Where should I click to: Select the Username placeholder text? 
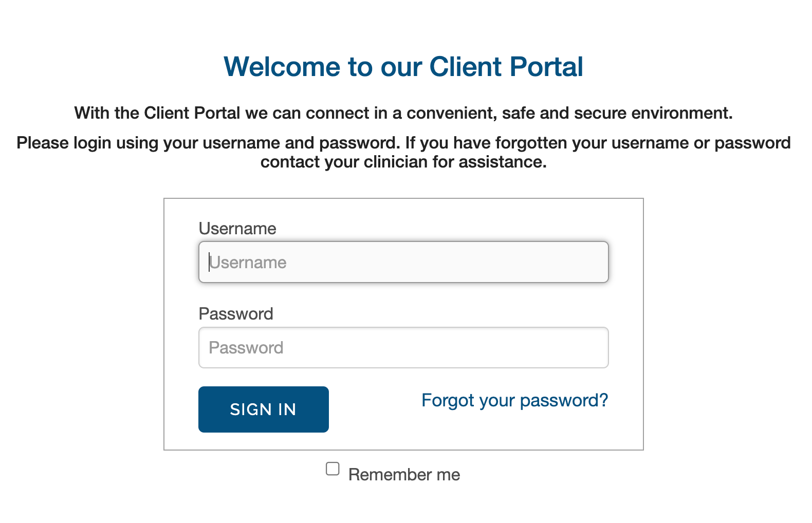(247, 262)
